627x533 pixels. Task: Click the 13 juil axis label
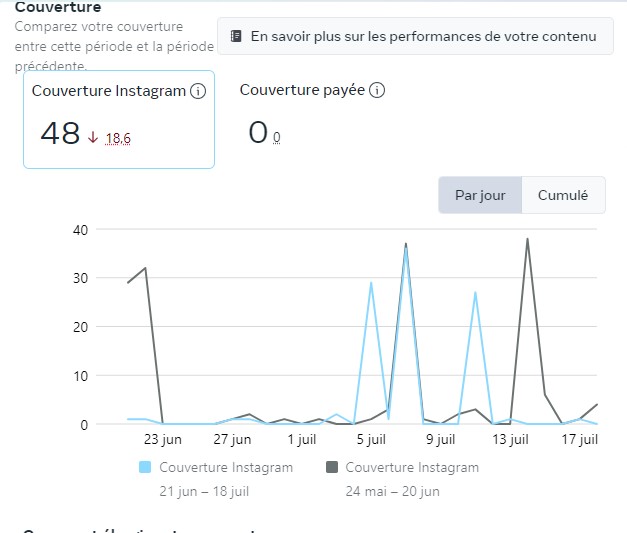[x=510, y=439]
